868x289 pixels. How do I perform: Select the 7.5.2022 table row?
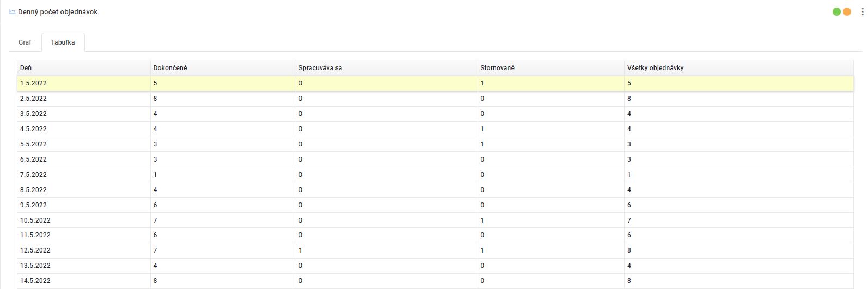point(33,175)
